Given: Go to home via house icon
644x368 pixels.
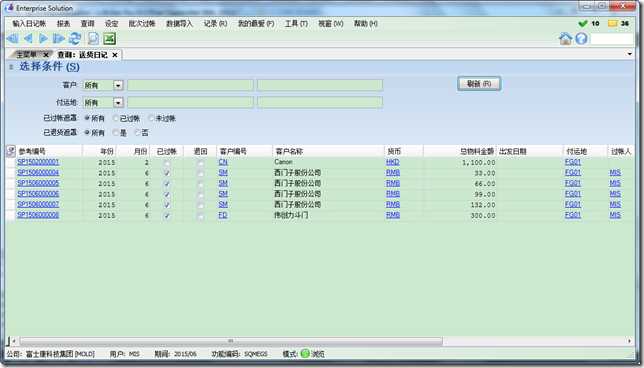Looking at the screenshot, I should click(566, 39).
